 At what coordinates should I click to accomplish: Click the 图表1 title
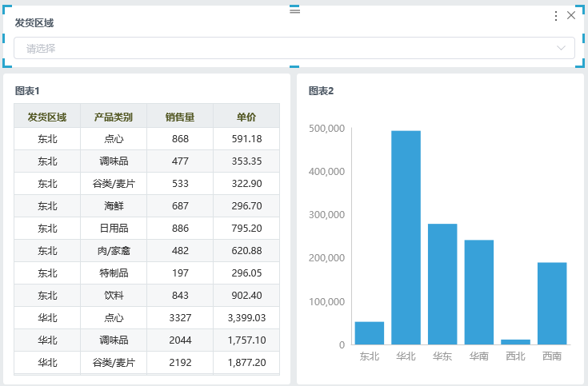click(27, 90)
